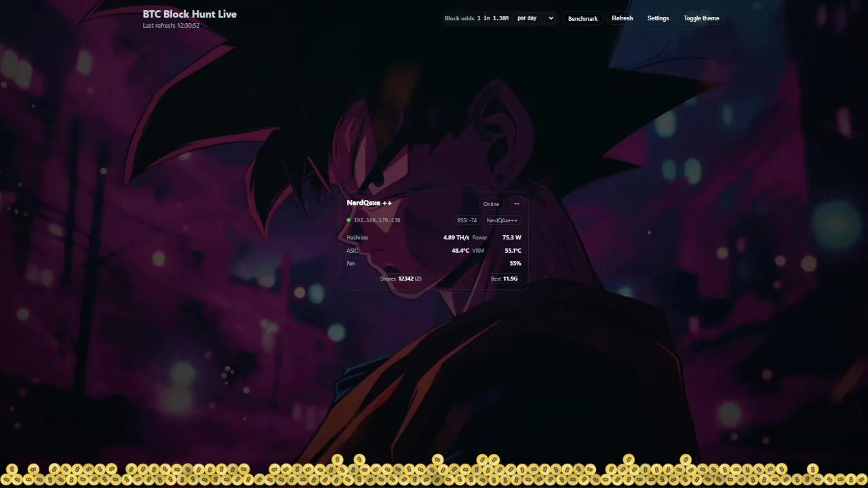This screenshot has height=488, width=868.
Task: Select the ASIC temperature 48.4°C
Action: click(460, 251)
